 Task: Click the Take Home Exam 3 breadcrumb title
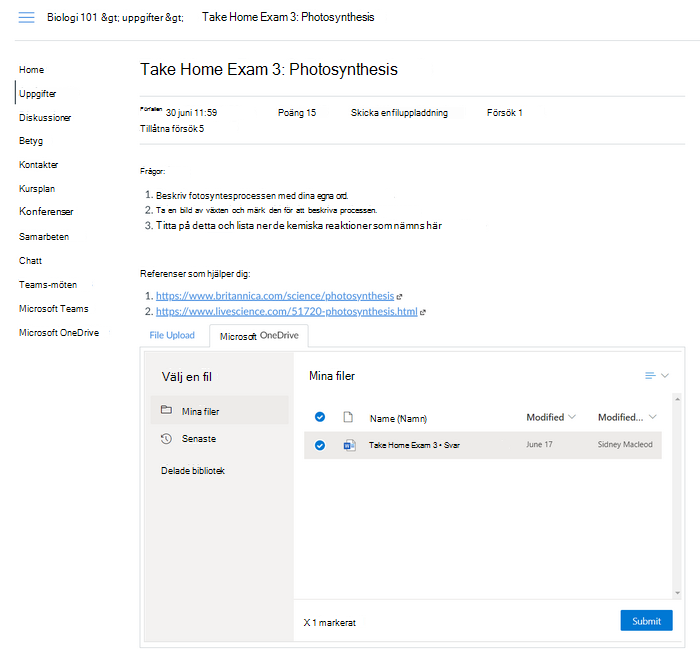click(x=288, y=17)
